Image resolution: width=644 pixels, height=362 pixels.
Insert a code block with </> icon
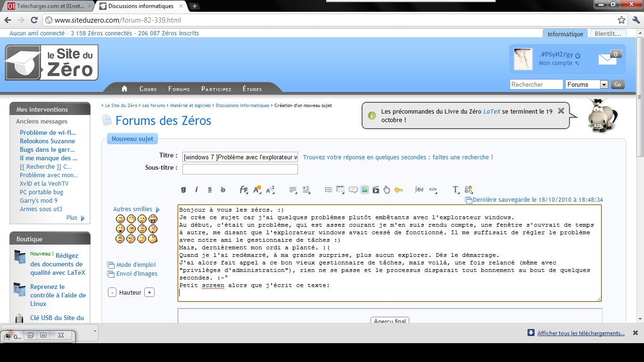tap(433, 189)
